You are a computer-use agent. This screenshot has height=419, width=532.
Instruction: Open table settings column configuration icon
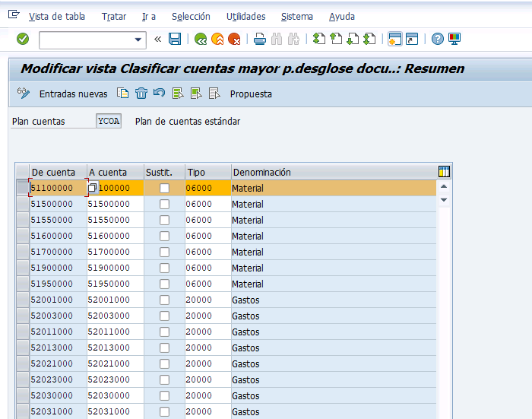(x=444, y=172)
